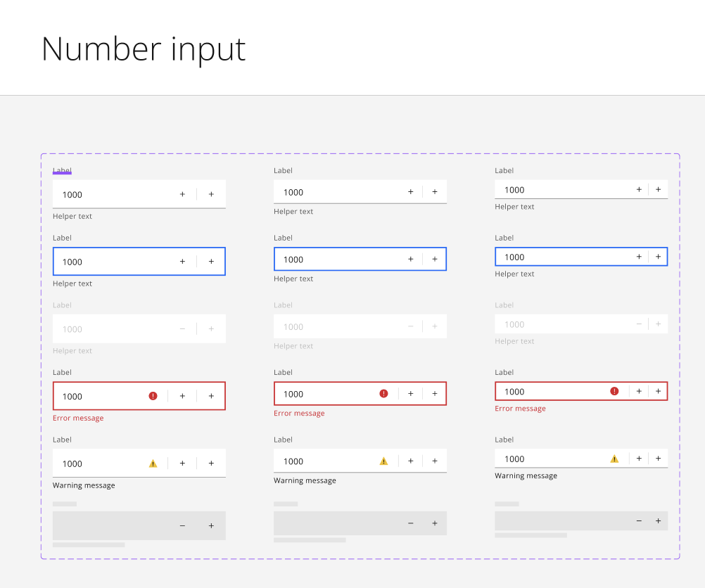Click the 1000 value in the medium disabled input

click(293, 327)
